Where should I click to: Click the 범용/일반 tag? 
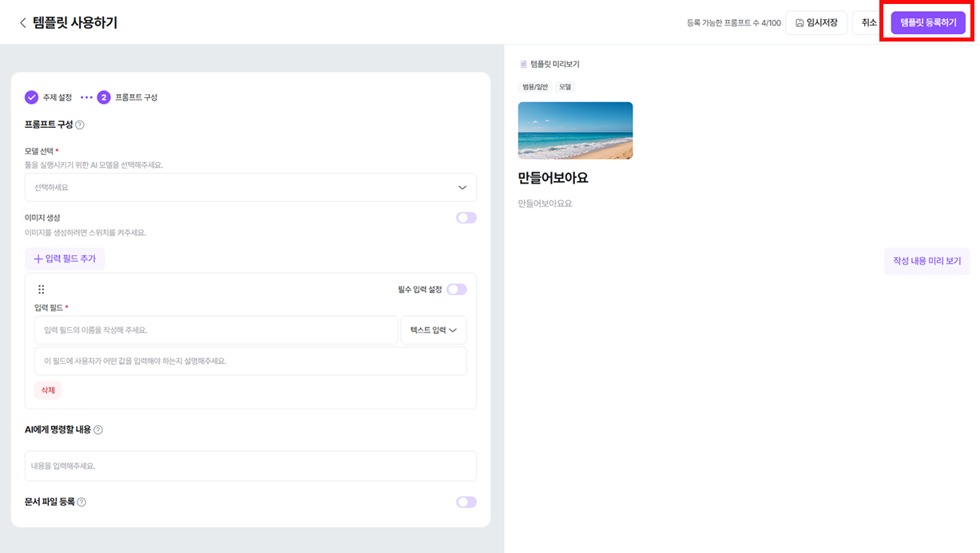(535, 86)
